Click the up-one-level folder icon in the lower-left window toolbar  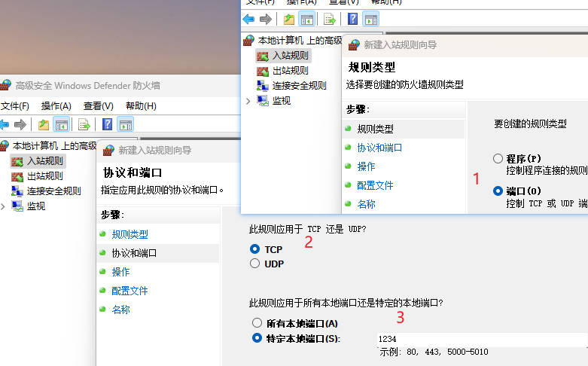(44, 124)
